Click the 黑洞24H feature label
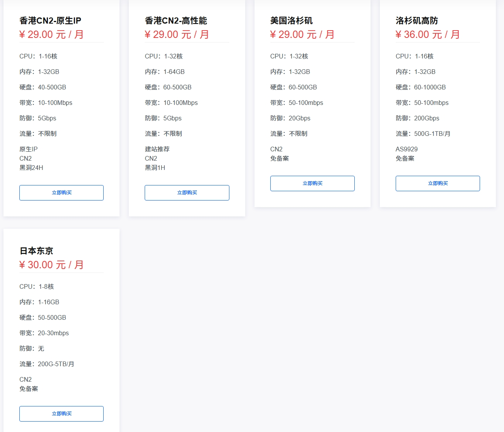This screenshot has height=432, width=504. [x=31, y=168]
